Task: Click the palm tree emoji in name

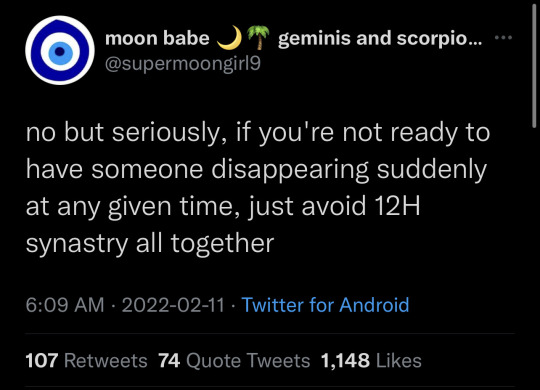Action: click(x=258, y=37)
